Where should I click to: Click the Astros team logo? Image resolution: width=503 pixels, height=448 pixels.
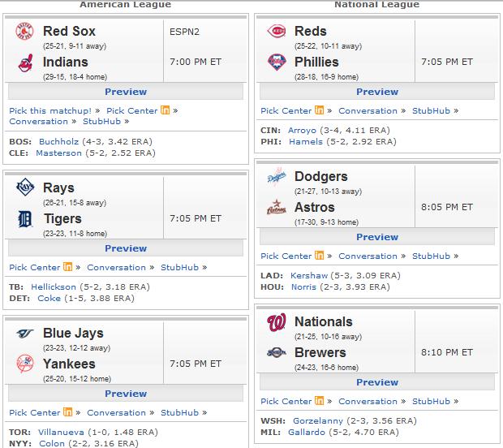277,207
